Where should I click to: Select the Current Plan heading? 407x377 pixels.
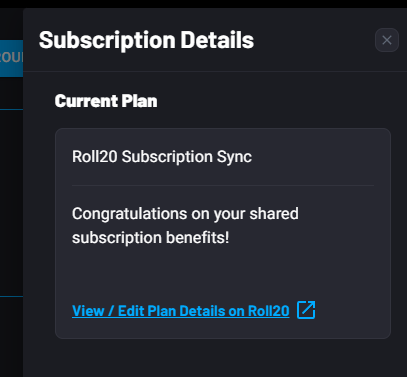click(106, 101)
